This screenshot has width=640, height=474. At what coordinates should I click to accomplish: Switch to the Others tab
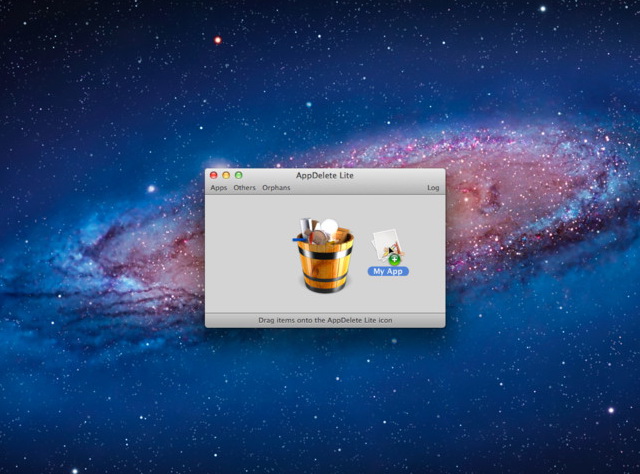(x=244, y=188)
